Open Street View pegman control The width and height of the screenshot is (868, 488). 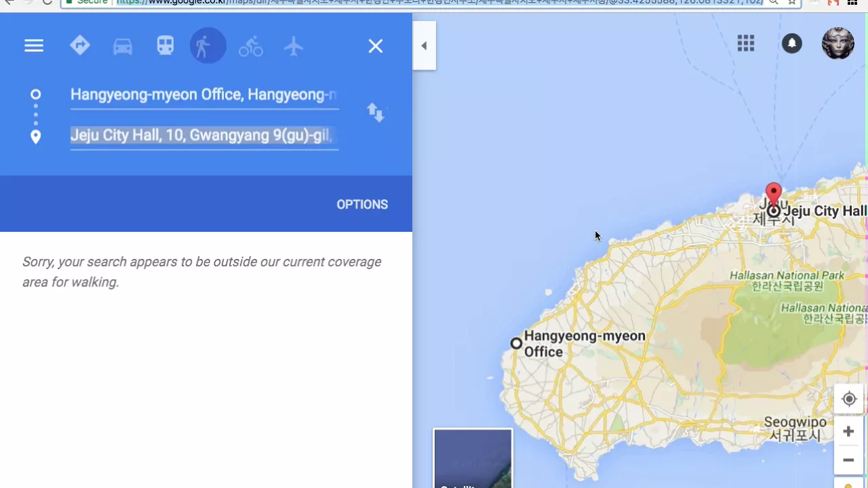(x=848, y=485)
